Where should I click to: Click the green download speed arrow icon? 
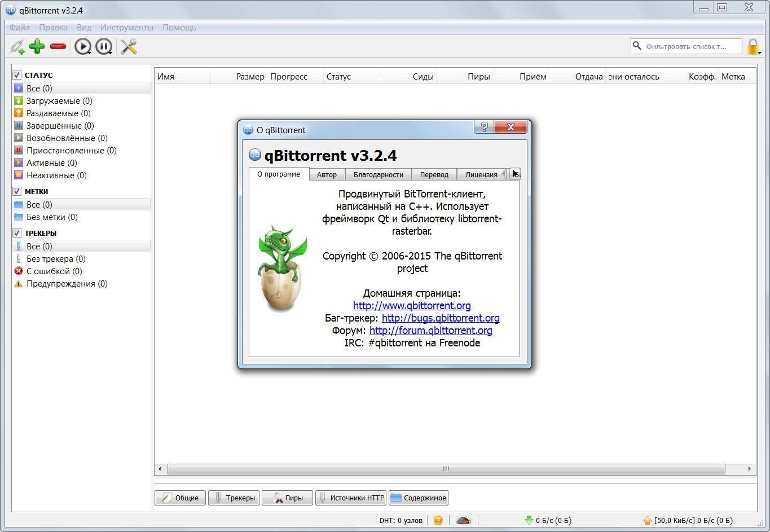pos(529,520)
